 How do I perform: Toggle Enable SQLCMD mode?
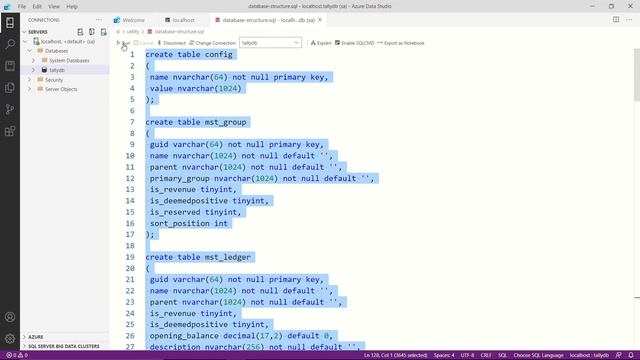pyautogui.click(x=355, y=43)
